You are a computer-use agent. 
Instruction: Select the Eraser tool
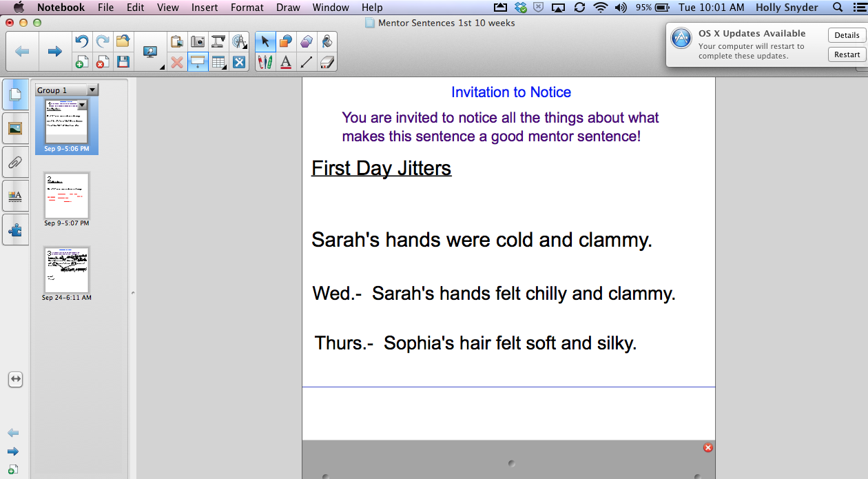pyautogui.click(x=326, y=62)
